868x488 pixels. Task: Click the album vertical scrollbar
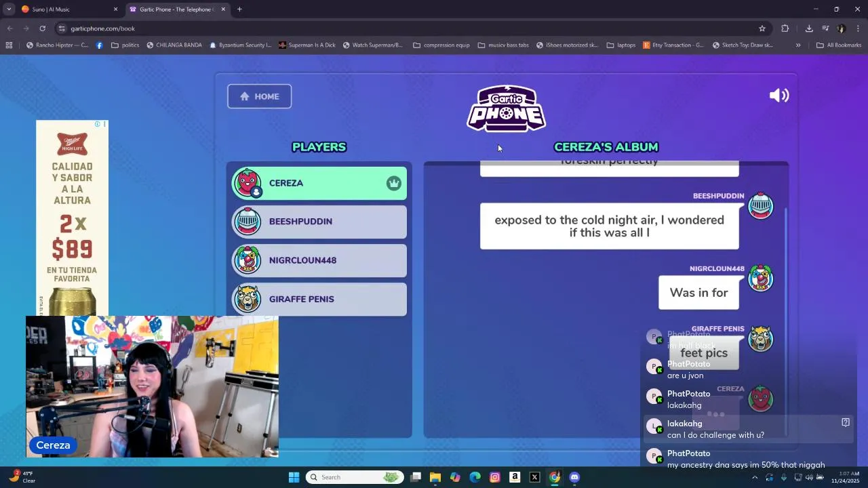tap(786, 322)
